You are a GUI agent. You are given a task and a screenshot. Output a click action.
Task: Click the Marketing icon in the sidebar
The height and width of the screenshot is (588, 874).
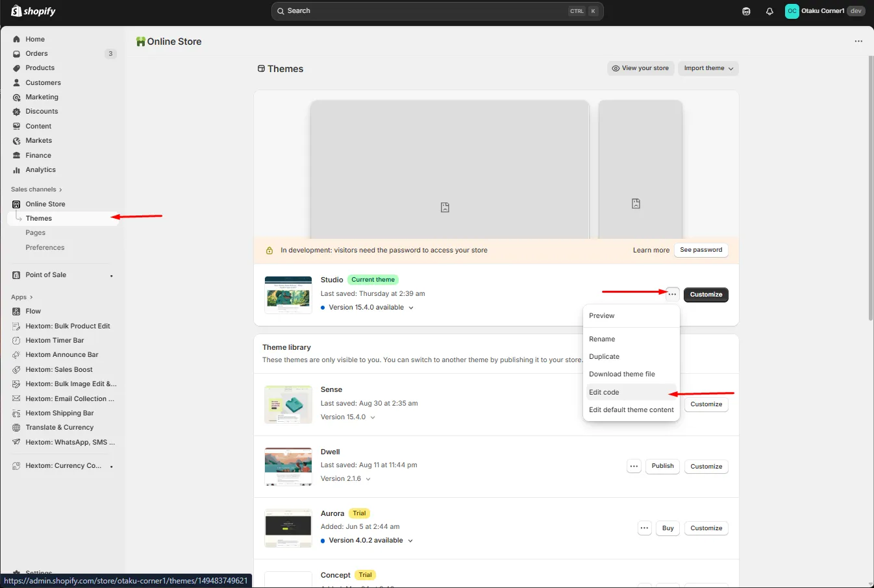coord(17,97)
